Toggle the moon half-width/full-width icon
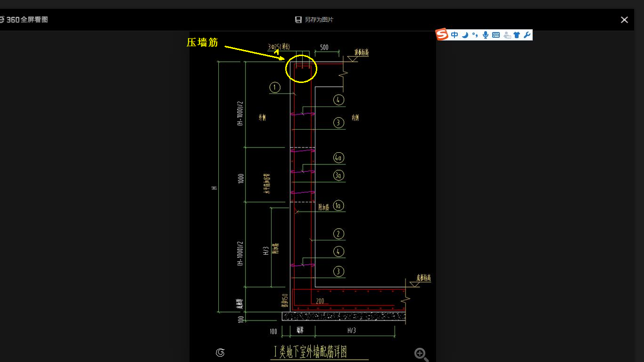This screenshot has width=644, height=362. (465, 35)
